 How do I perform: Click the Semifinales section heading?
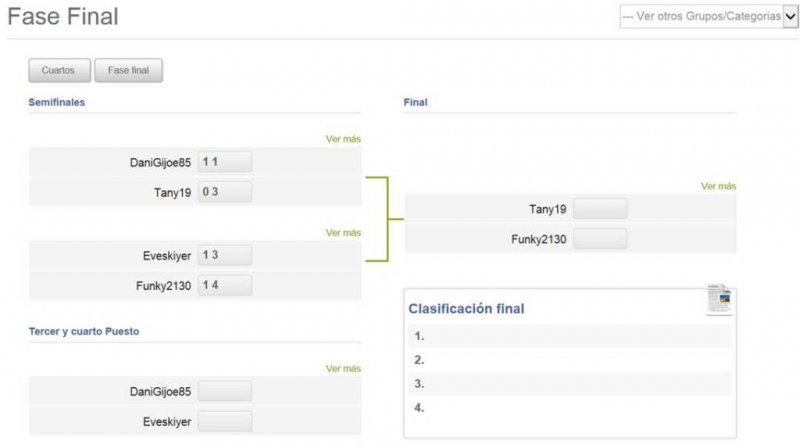[57, 102]
